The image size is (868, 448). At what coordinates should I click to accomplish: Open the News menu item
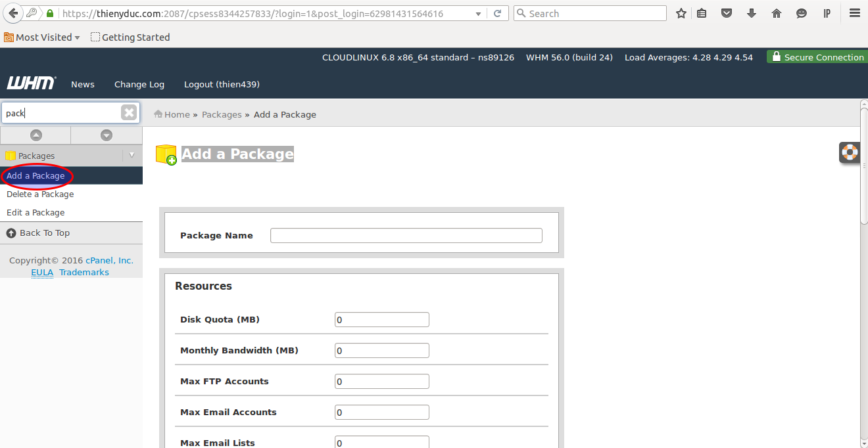coord(83,84)
